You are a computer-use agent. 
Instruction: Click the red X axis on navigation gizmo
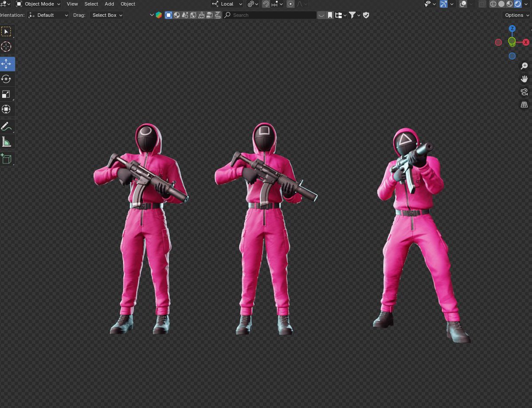click(526, 43)
